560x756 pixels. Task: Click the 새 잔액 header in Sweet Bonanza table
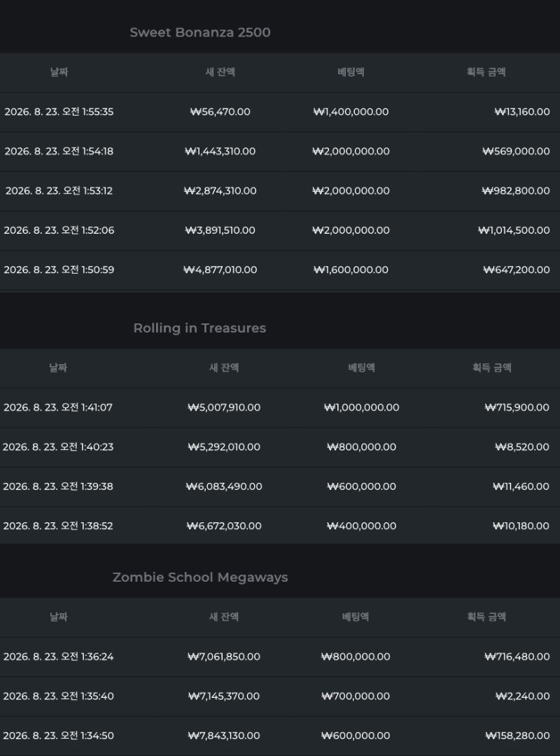tap(220, 72)
